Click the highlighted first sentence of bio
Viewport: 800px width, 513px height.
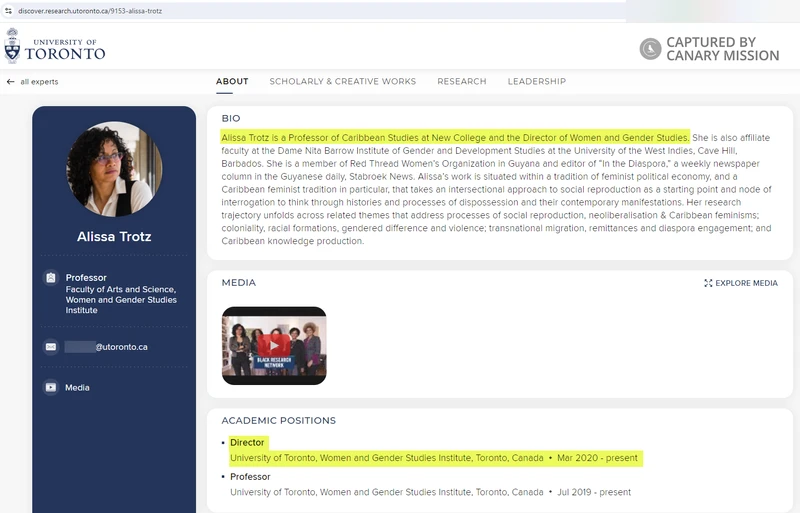[x=455, y=138]
